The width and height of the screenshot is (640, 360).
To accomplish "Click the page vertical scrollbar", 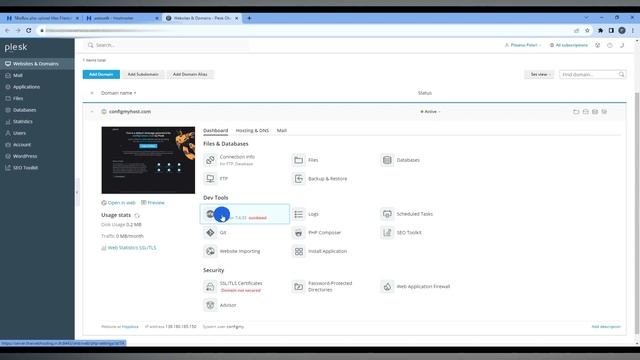I will [x=637, y=212].
